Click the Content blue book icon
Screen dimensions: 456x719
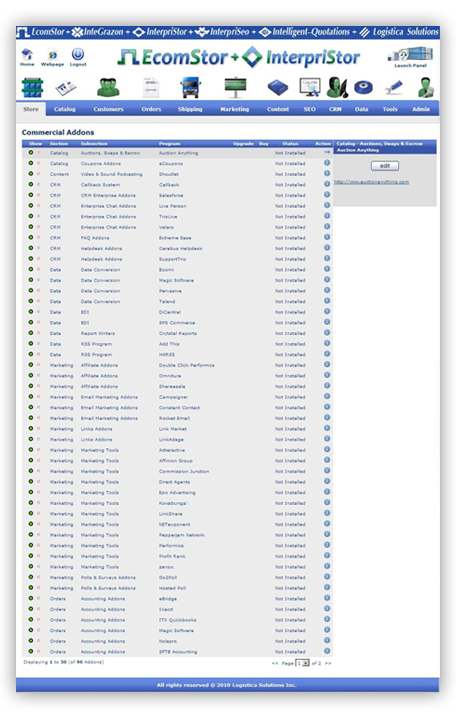278,88
